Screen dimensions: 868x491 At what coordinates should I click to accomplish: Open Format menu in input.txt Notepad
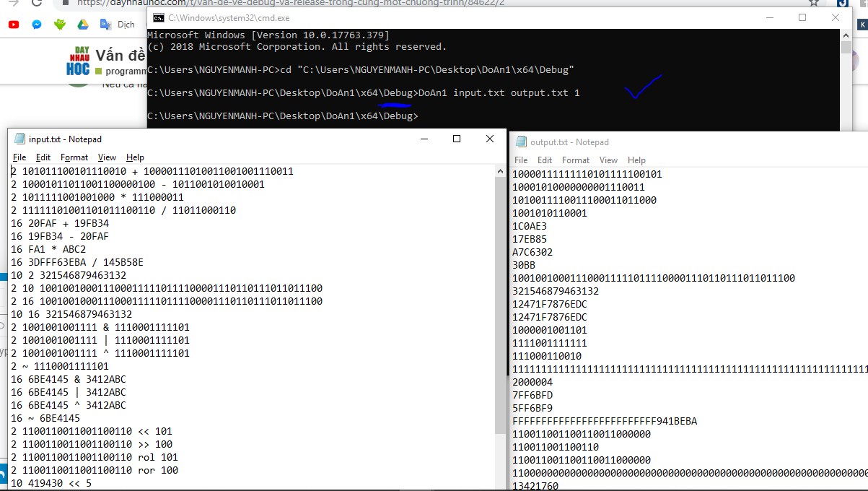coord(74,157)
